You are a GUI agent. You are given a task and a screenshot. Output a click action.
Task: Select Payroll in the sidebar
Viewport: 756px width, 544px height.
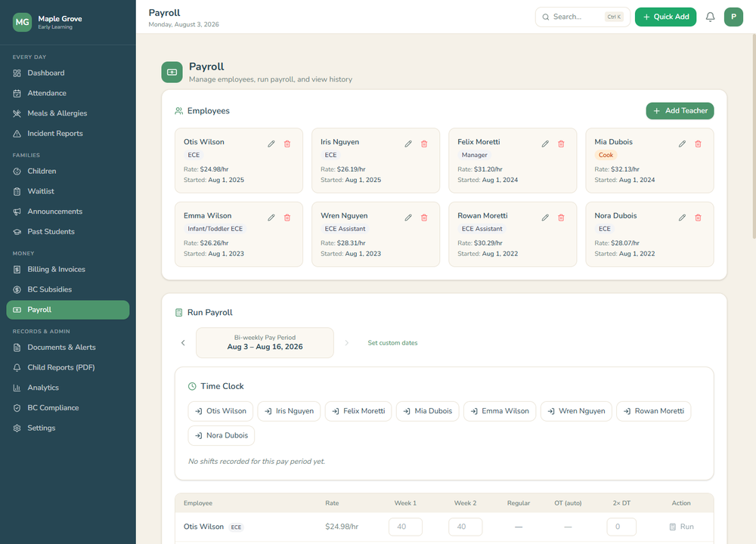68,310
